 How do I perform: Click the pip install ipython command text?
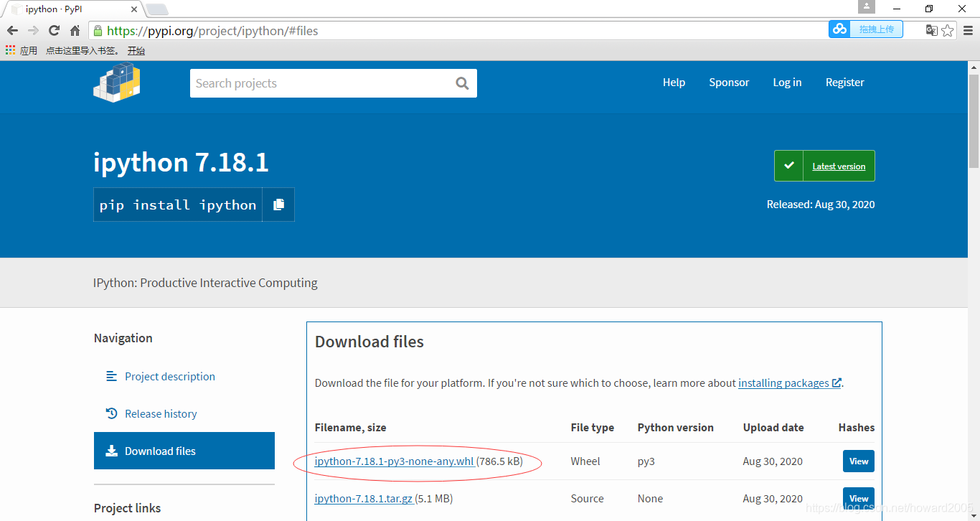pos(178,205)
